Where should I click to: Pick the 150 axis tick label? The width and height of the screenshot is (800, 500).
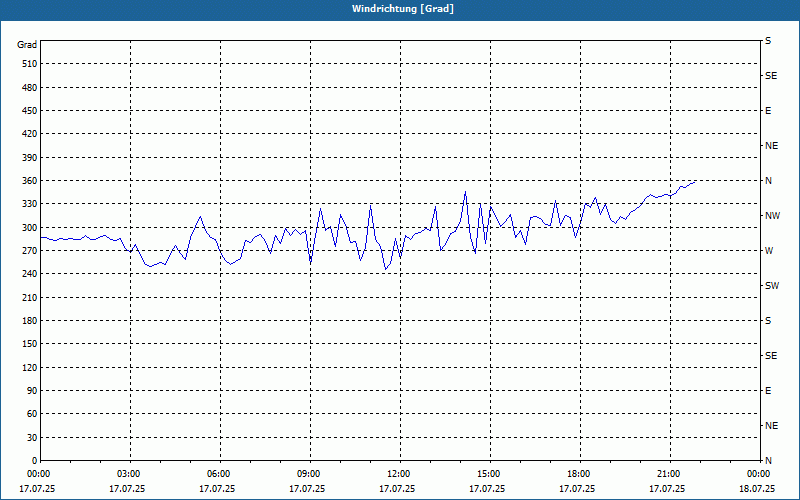pyautogui.click(x=29, y=344)
